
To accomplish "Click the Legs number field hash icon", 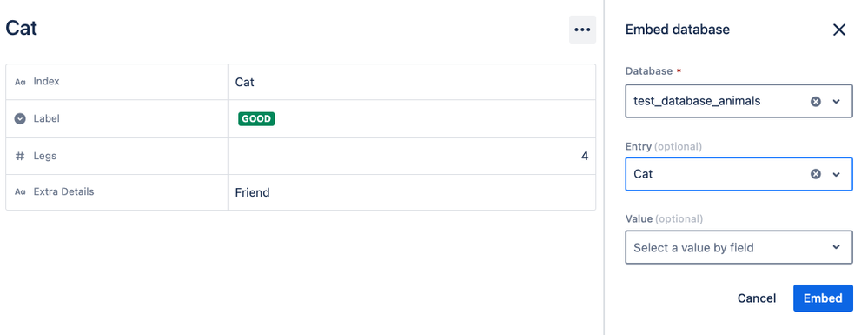I will coord(20,156).
